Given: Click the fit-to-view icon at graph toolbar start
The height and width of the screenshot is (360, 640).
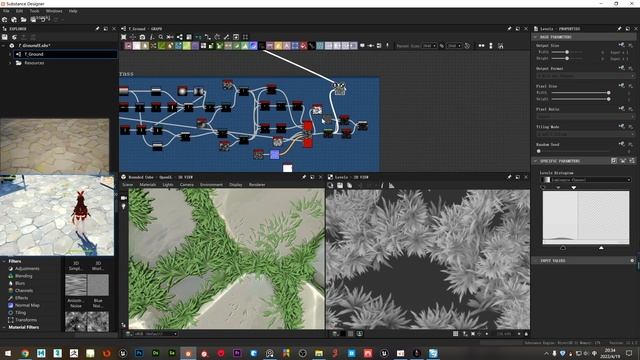Looking at the screenshot, I should point(124,37).
